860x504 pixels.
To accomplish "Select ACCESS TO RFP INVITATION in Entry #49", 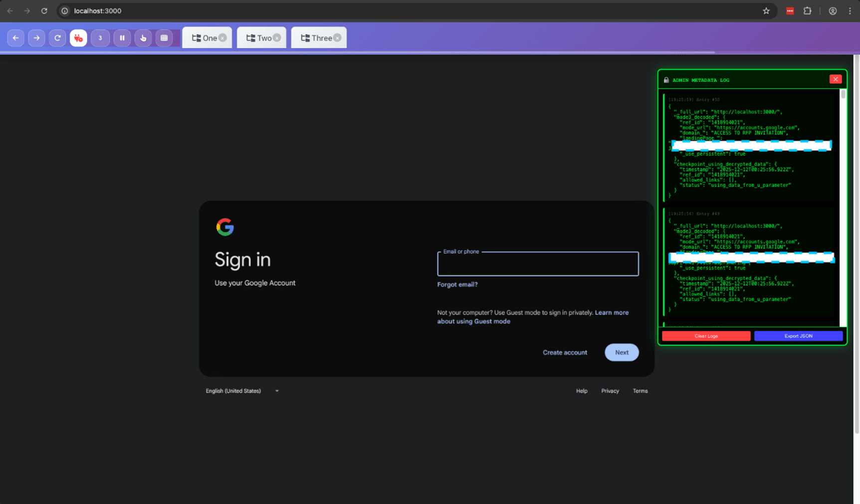I will 749,247.
